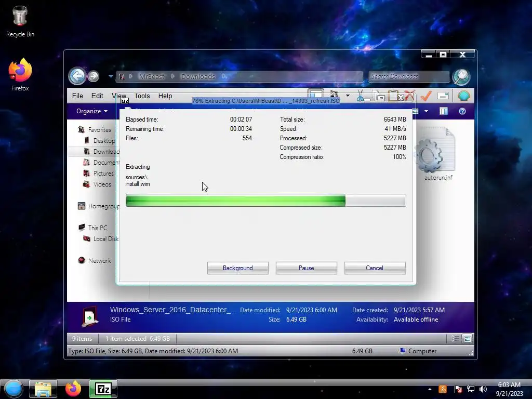Go back with the Explorer back arrow
The image size is (532, 399).
coord(77,76)
